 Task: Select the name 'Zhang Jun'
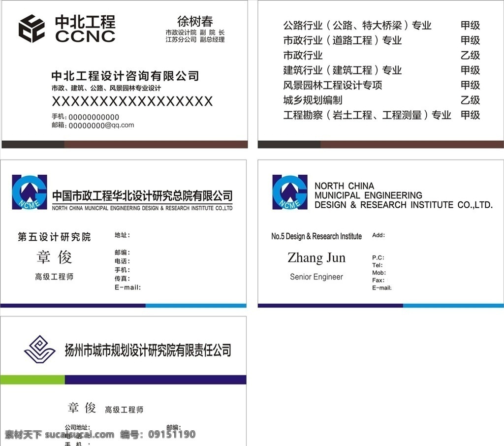pyautogui.click(x=316, y=258)
